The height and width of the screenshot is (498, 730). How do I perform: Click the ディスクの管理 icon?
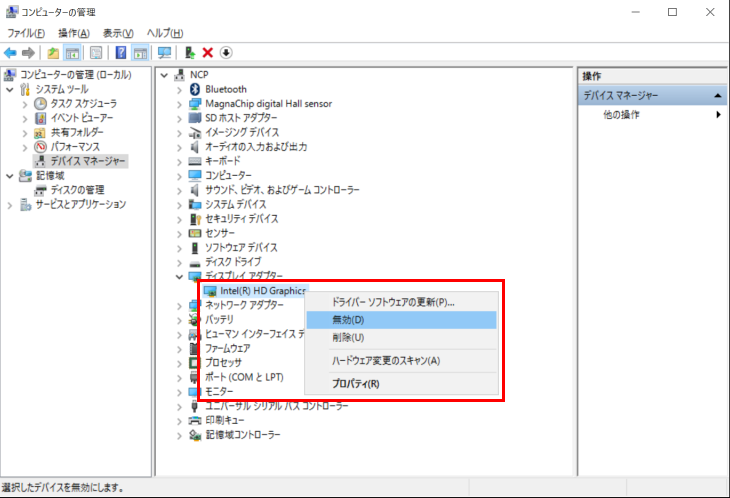(x=41, y=190)
